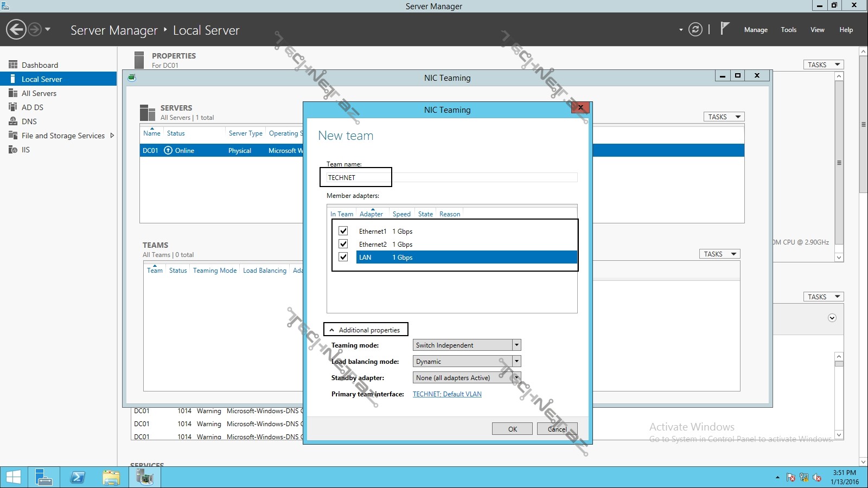Open the TECHNET: Default VLAN link
Image resolution: width=868 pixels, height=488 pixels.
(447, 394)
